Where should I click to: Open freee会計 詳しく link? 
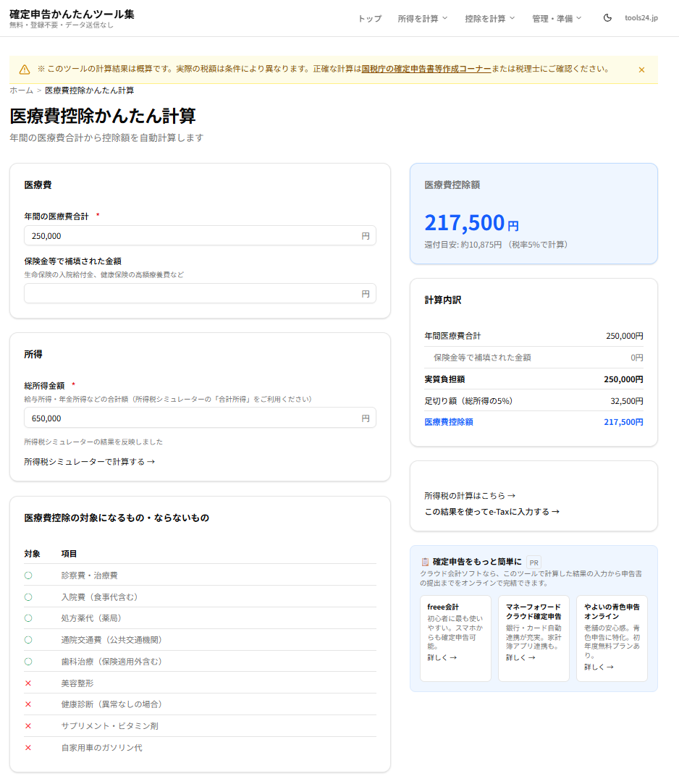[442, 658]
